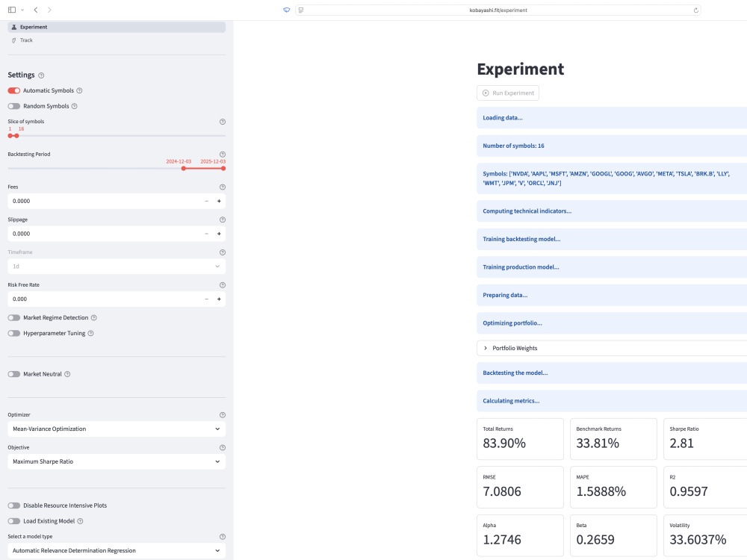Click help icon beside Automatic Symbols

pyautogui.click(x=80, y=90)
